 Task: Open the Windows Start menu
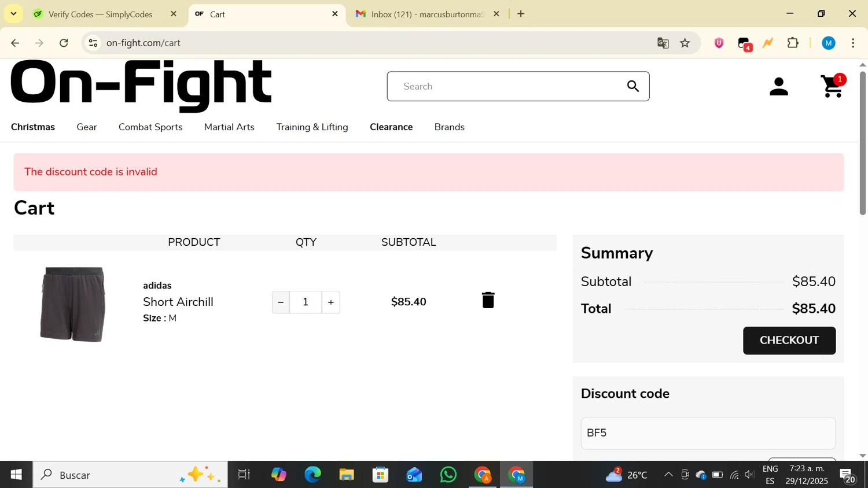16,475
